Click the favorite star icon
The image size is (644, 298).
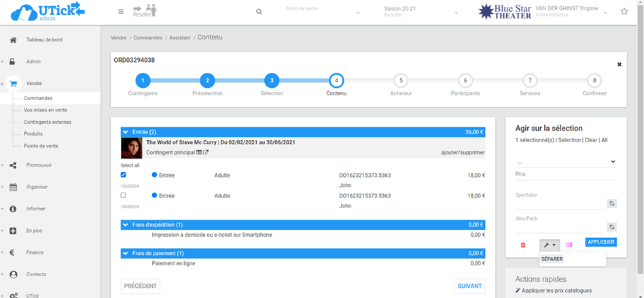click(x=624, y=12)
